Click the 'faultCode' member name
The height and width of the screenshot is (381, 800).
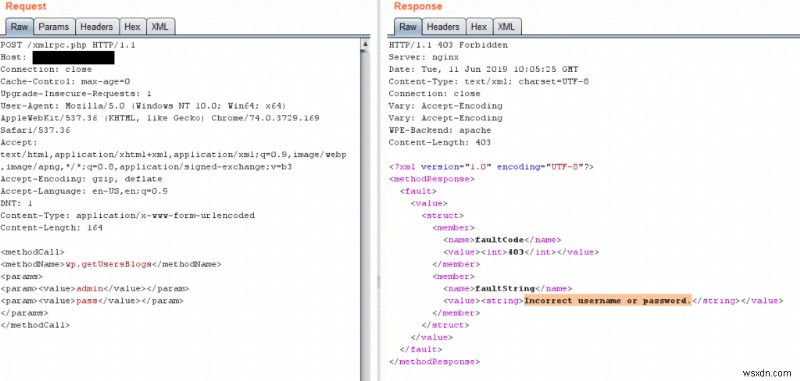pyautogui.click(x=499, y=240)
